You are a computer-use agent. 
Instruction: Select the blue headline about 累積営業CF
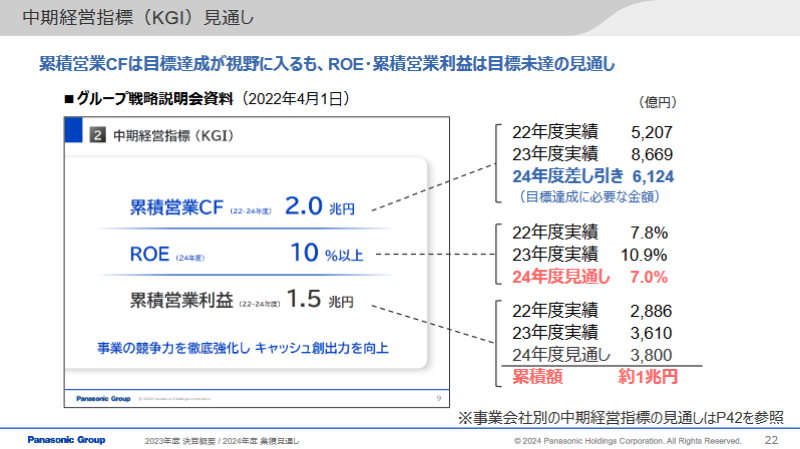click(x=327, y=64)
